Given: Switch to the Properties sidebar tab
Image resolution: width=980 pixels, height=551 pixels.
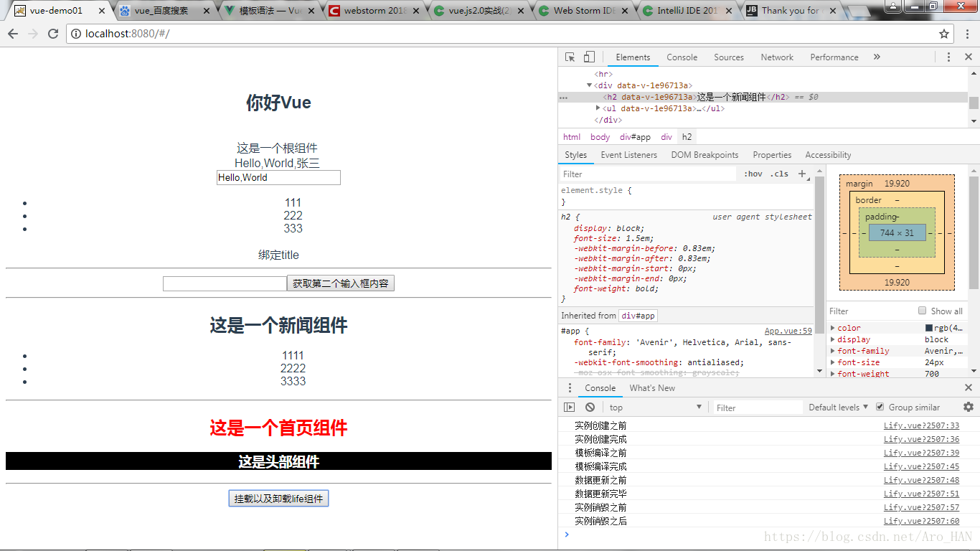Looking at the screenshot, I should point(772,155).
